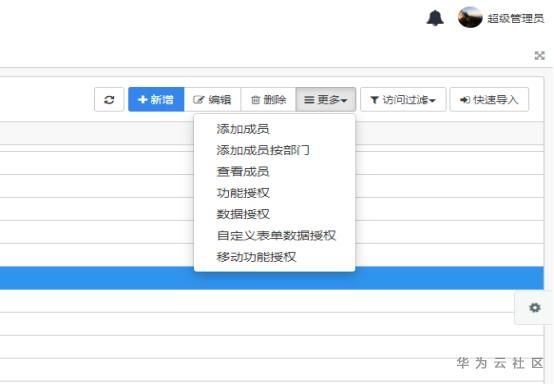The image size is (554, 385).
Task: Toggle fullscreen with the expand icon
Action: [539, 55]
